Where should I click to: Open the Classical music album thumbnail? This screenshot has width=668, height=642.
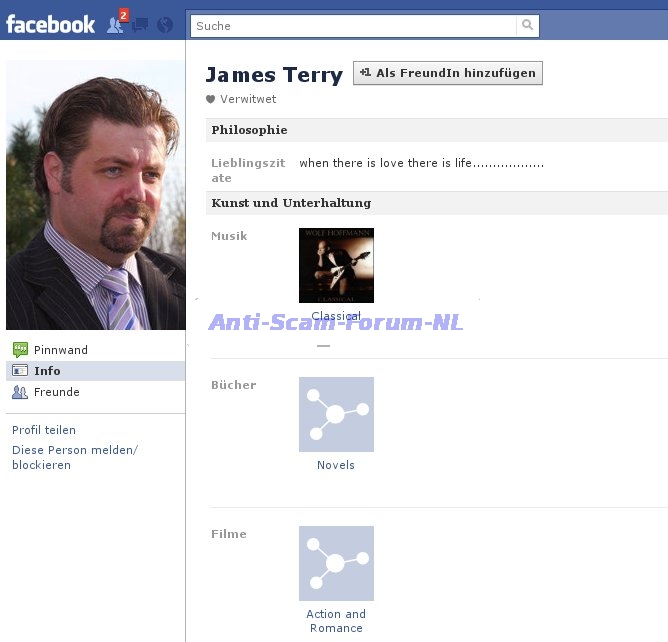(x=336, y=265)
